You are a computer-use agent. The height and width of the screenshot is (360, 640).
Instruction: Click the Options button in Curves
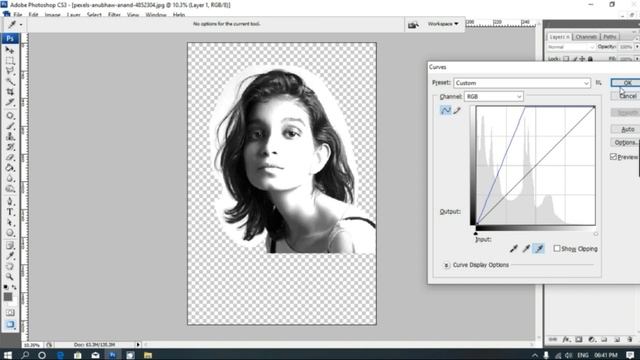(x=626, y=142)
